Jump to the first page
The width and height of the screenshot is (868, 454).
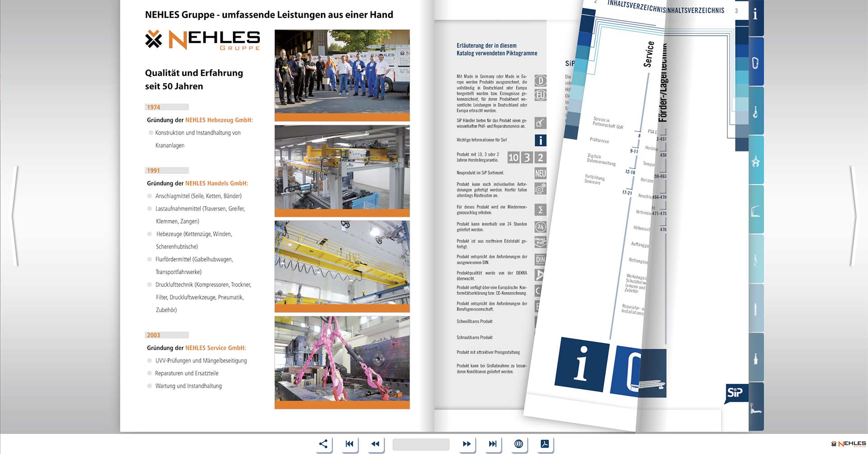point(349,444)
